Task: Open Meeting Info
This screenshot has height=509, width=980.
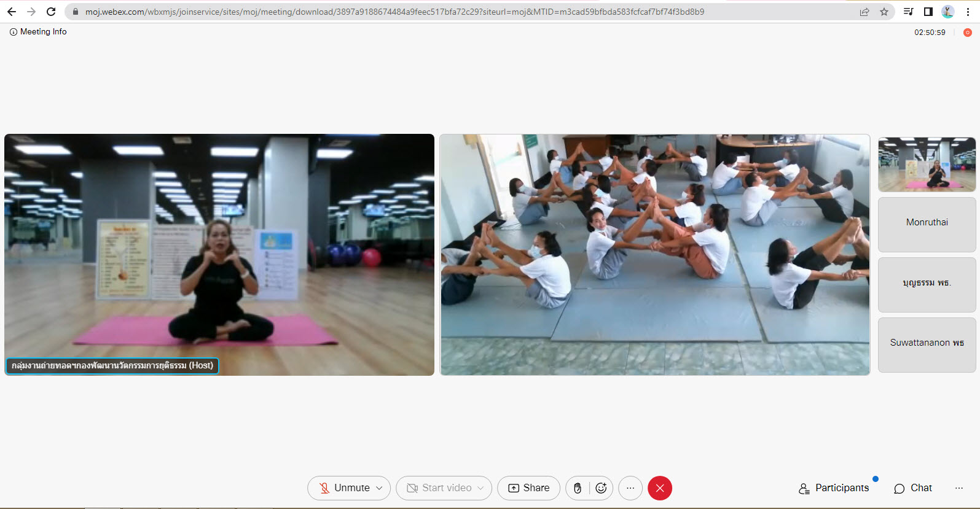Action: 38,32
